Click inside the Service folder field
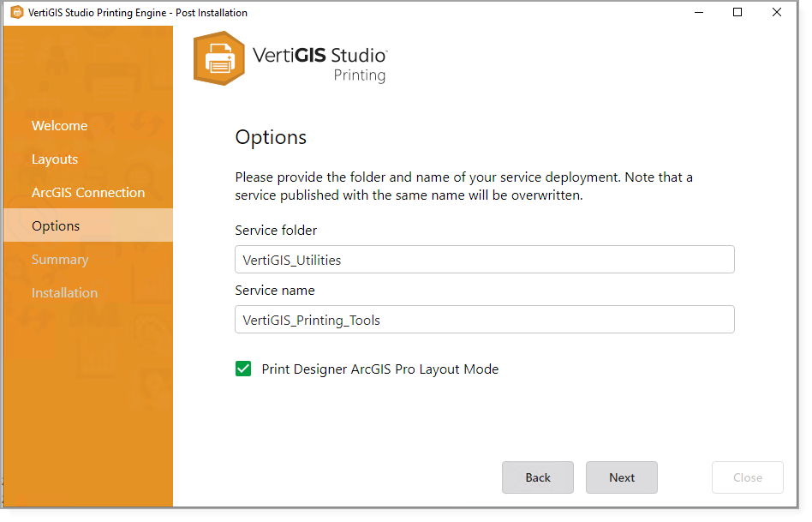The width and height of the screenshot is (812, 522). 484,259
